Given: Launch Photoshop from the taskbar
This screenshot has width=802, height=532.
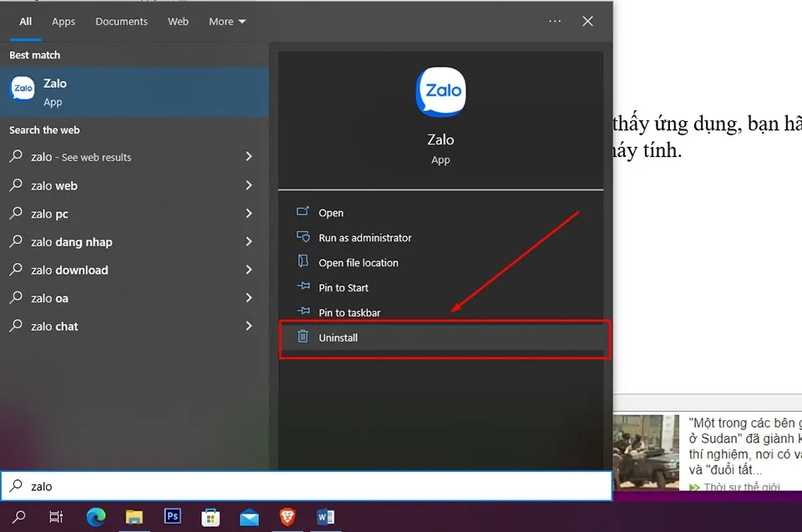Looking at the screenshot, I should click(x=172, y=517).
